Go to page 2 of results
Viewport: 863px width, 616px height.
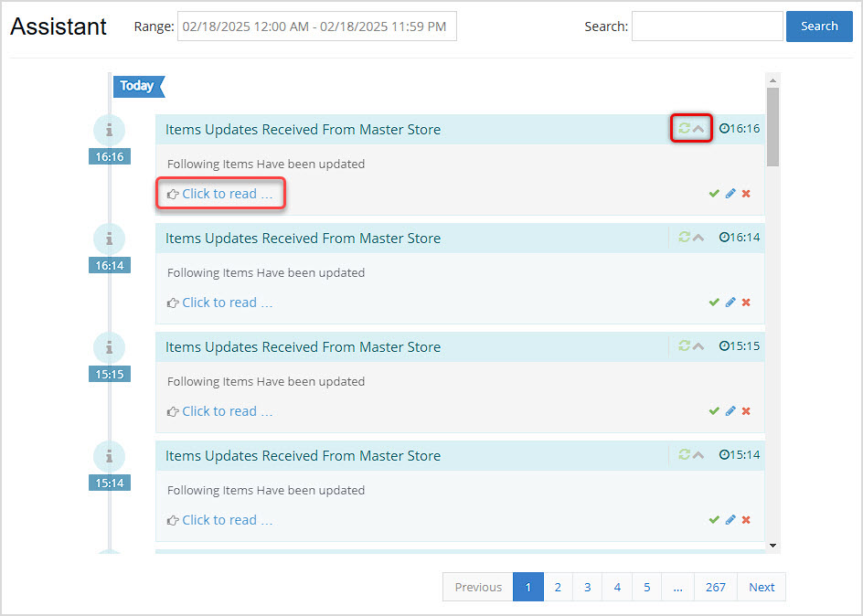click(558, 587)
